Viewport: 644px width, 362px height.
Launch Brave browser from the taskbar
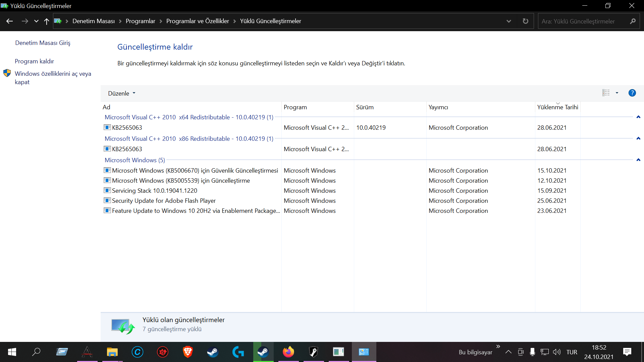pos(188,352)
